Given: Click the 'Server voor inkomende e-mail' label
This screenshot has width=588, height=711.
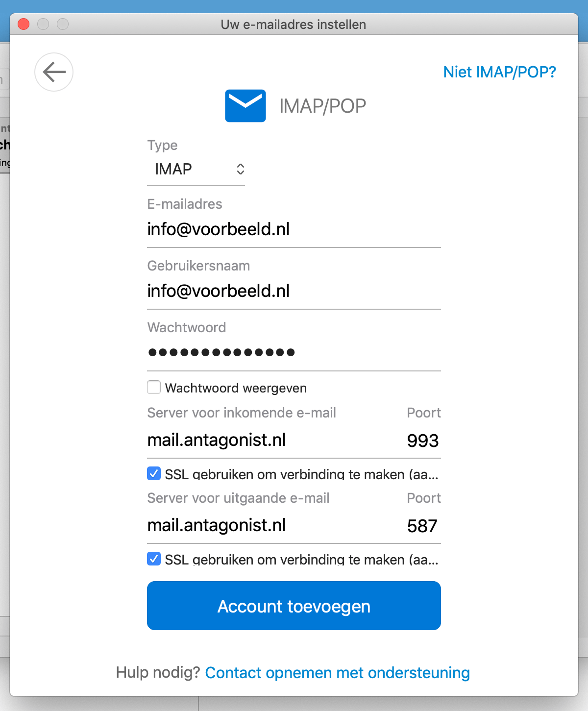Looking at the screenshot, I should (x=242, y=413).
